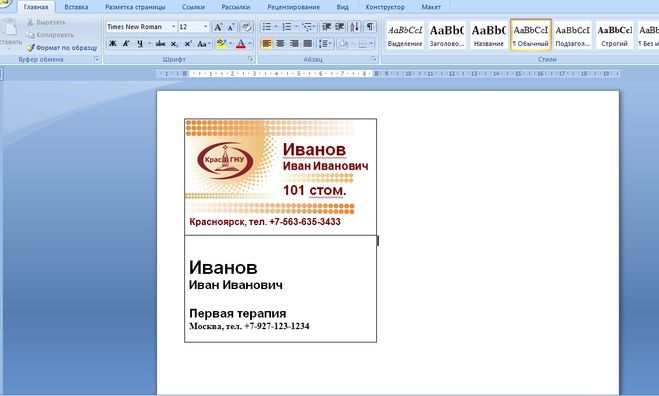Increase paragraph indent
The image size is (659, 396).
coord(340,27)
